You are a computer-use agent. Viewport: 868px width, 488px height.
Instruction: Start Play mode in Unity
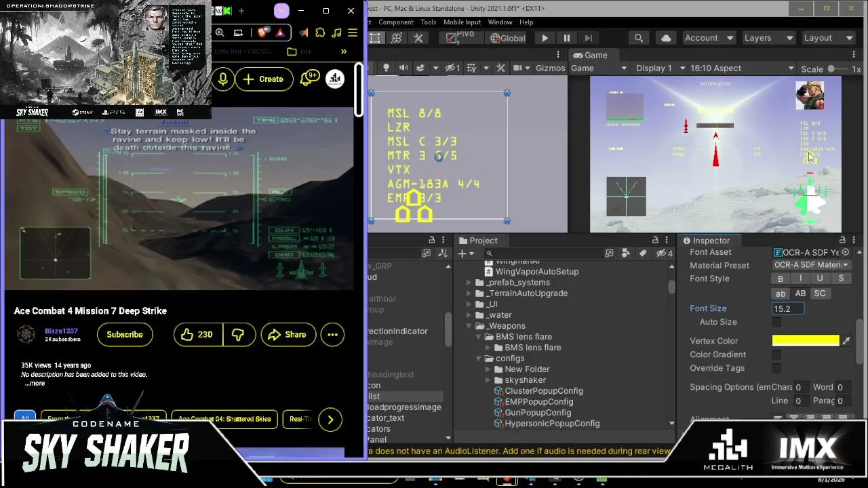tap(545, 38)
